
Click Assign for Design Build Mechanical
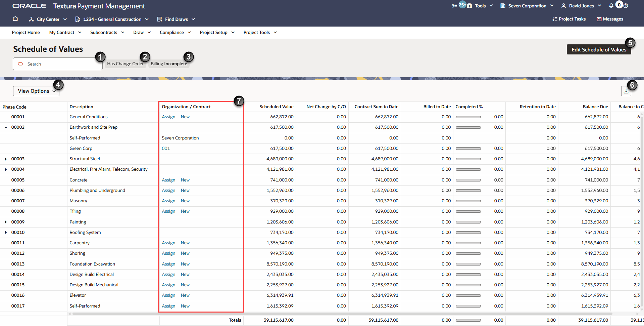[x=168, y=285]
